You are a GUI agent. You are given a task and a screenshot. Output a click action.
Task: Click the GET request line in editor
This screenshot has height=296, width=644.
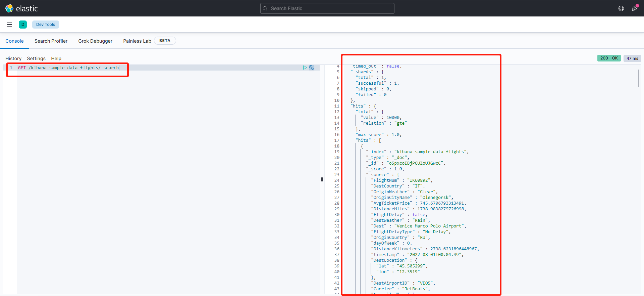[68, 68]
